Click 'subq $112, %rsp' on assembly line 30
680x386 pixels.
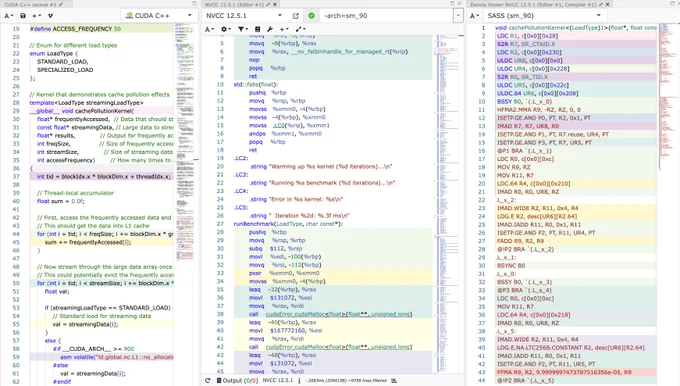pos(276,249)
